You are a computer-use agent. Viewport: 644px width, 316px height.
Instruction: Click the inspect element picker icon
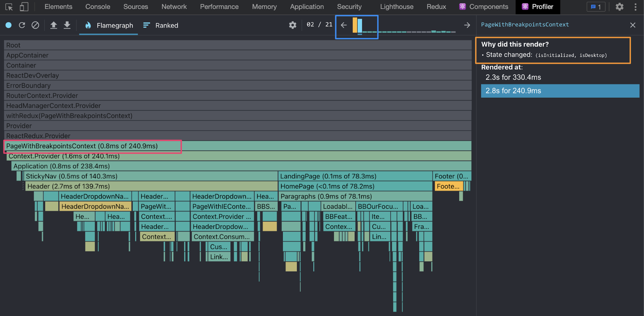point(9,7)
